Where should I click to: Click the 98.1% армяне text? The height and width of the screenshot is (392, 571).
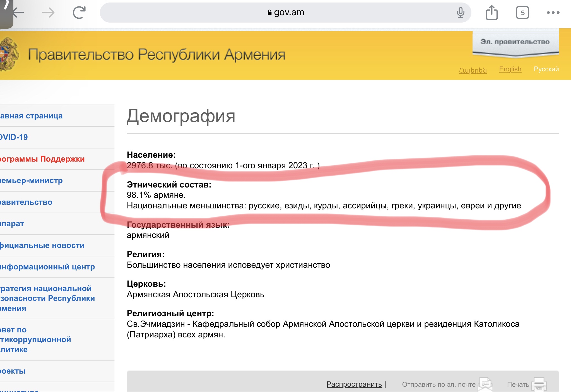point(156,195)
